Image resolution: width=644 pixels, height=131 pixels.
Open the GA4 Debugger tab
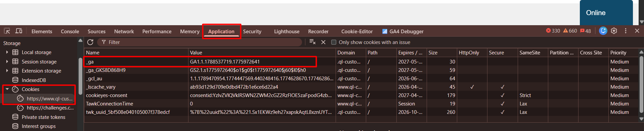pos(403,31)
